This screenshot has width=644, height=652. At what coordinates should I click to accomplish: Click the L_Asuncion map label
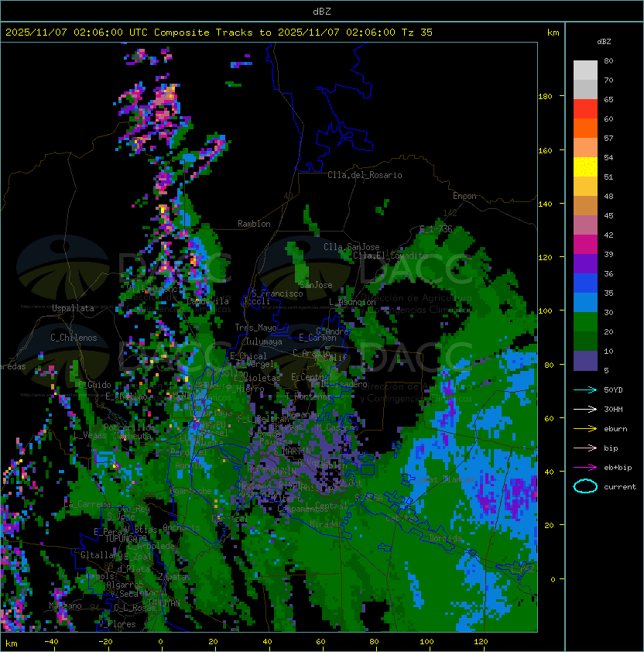[352, 302]
